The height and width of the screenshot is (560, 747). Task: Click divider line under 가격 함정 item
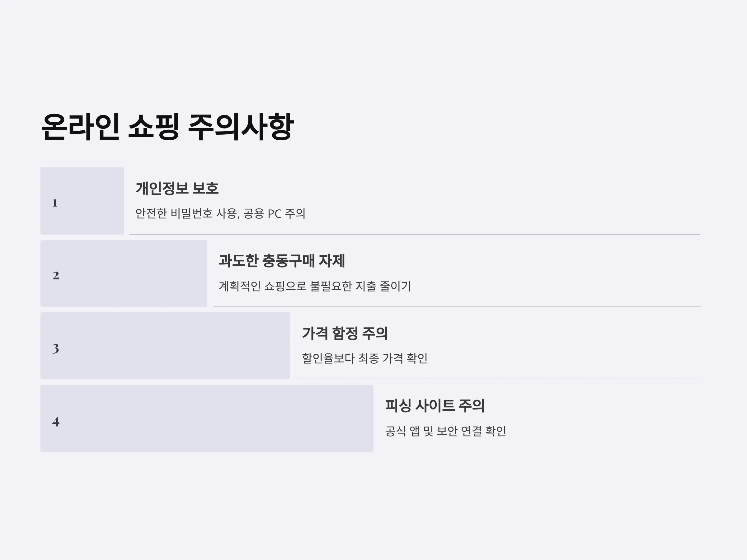coord(499,379)
